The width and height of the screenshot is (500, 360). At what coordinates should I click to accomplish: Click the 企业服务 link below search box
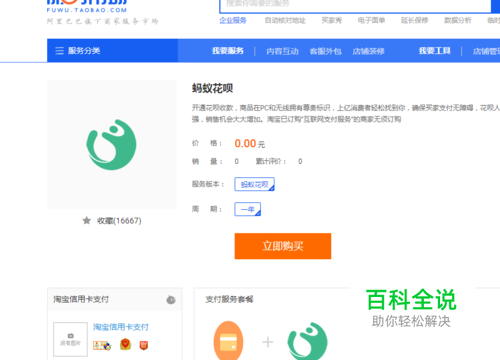(233, 20)
